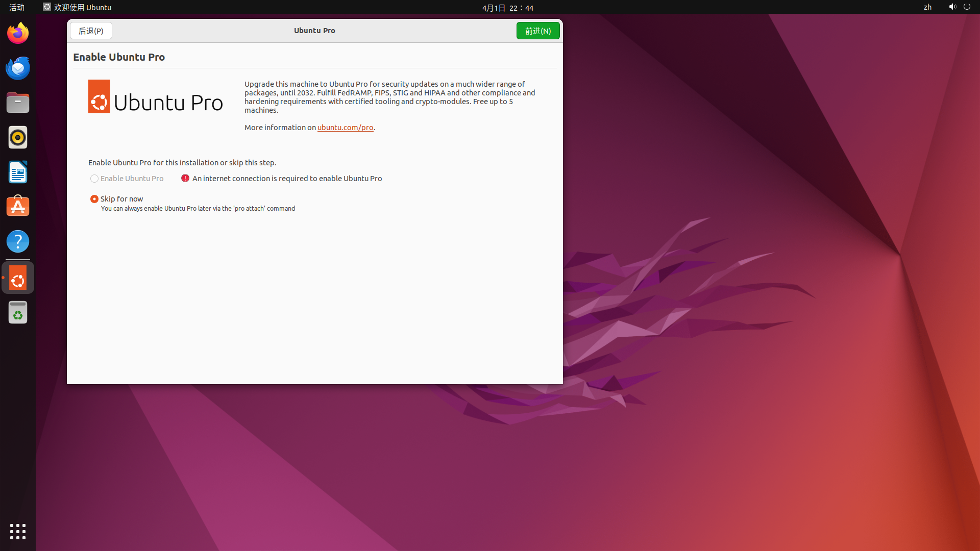Open system menu via power icon
The height and width of the screenshot is (551, 980).
coord(967,7)
